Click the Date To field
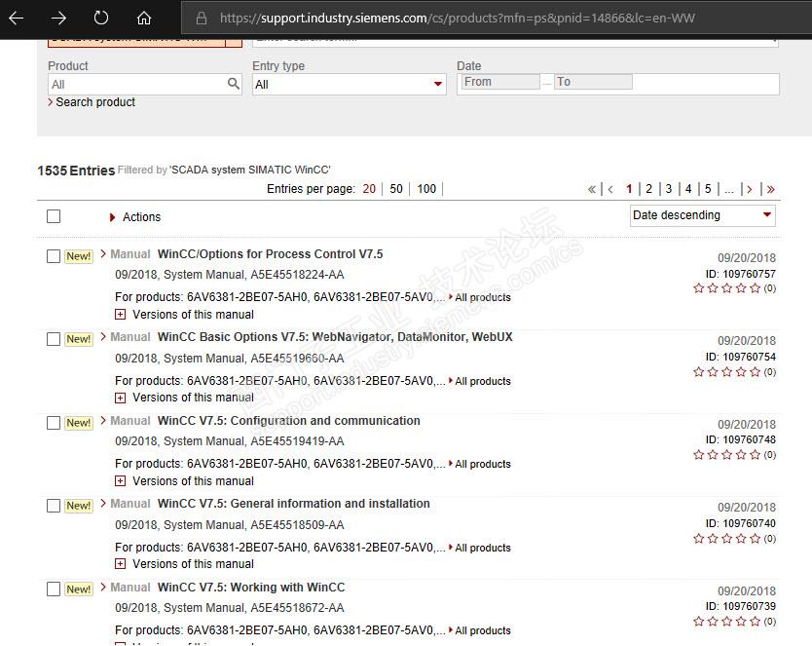 tap(593, 82)
